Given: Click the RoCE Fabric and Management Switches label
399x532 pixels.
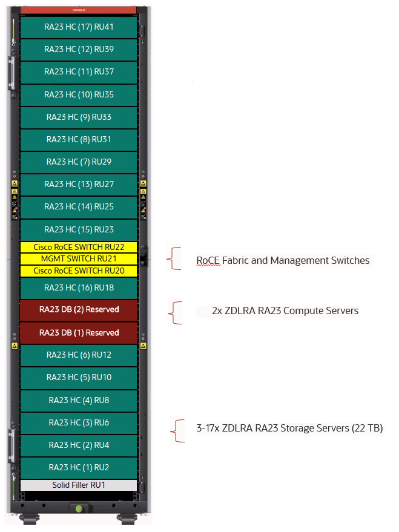Looking at the screenshot, I should pos(283,261).
